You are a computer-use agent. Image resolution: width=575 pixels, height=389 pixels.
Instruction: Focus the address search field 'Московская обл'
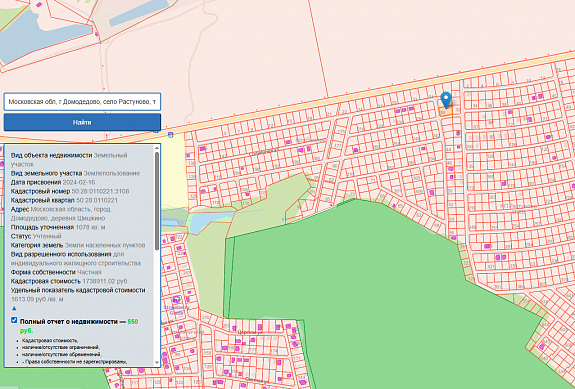click(82, 102)
